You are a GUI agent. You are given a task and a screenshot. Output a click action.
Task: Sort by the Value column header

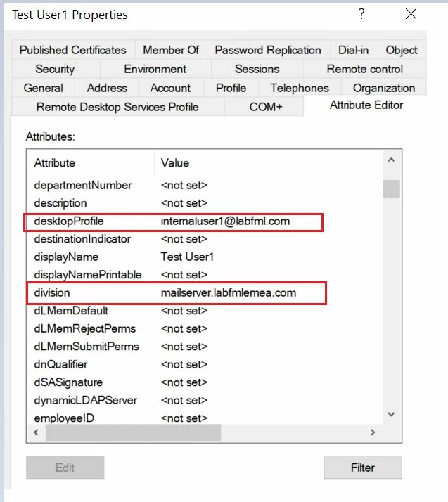(269, 163)
